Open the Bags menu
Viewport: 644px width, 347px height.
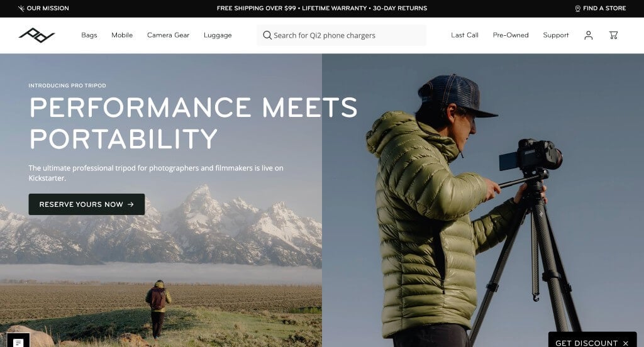(x=89, y=35)
